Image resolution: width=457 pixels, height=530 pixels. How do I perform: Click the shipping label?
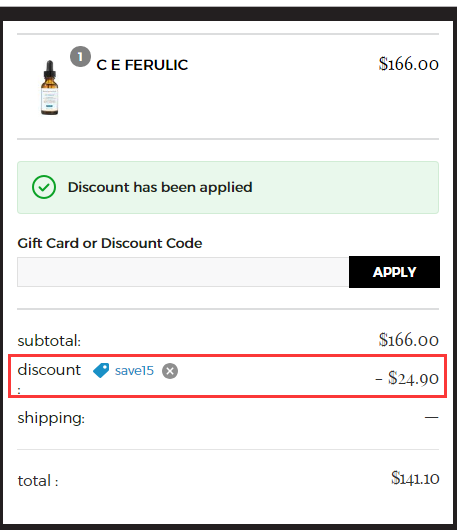click(x=51, y=418)
